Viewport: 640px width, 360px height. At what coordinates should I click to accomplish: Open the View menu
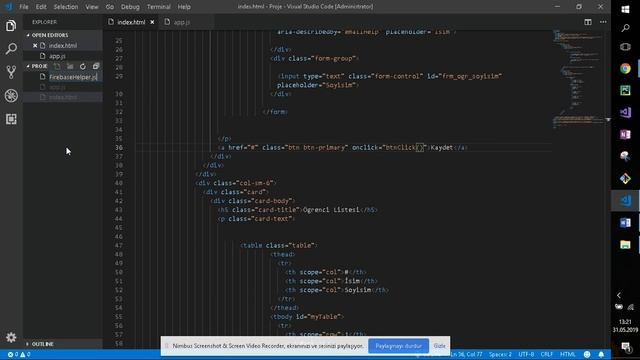pyautogui.click(x=92, y=7)
